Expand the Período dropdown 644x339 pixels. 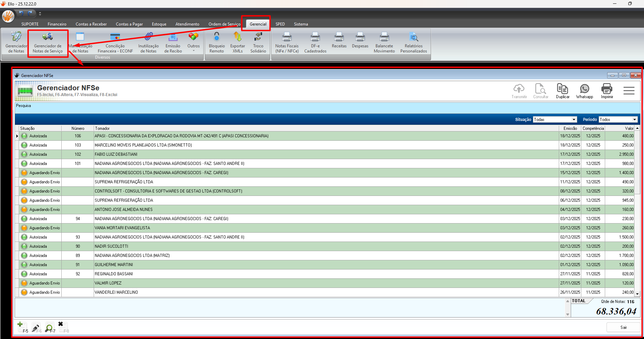634,120
